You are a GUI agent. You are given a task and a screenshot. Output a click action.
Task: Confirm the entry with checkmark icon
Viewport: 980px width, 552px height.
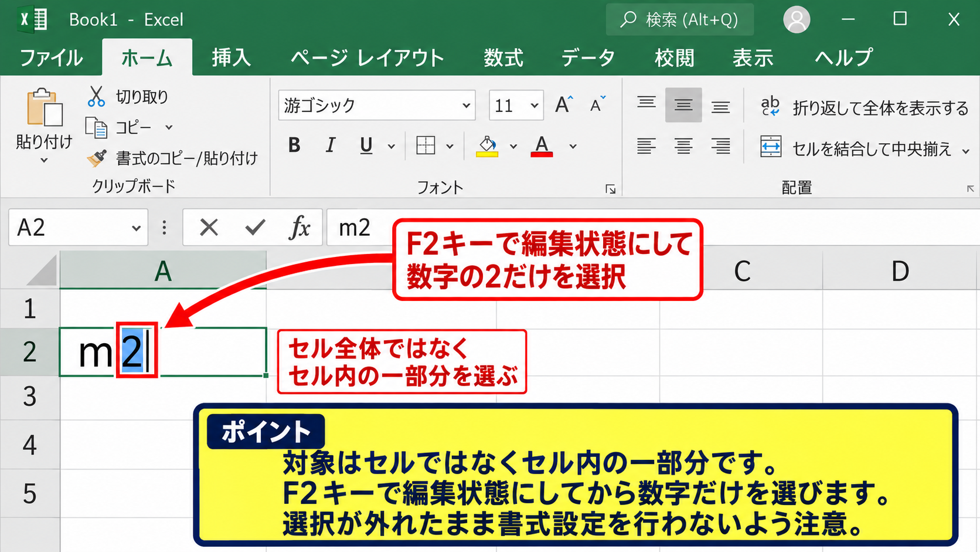[255, 228]
